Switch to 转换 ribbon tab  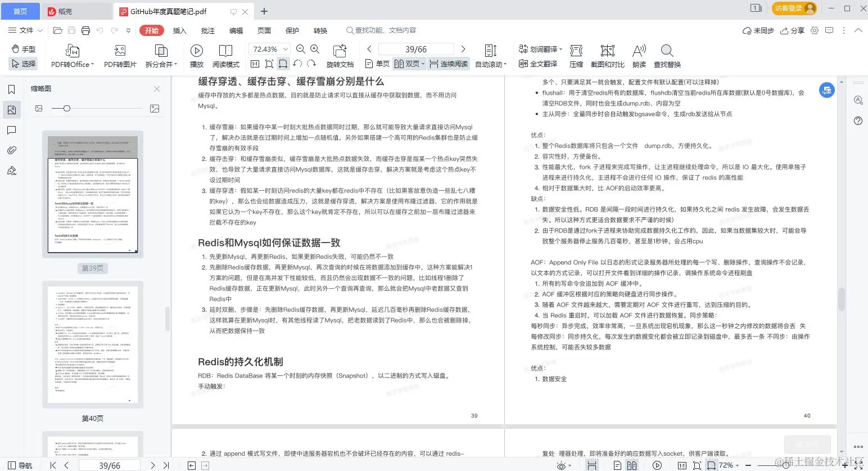click(x=320, y=30)
